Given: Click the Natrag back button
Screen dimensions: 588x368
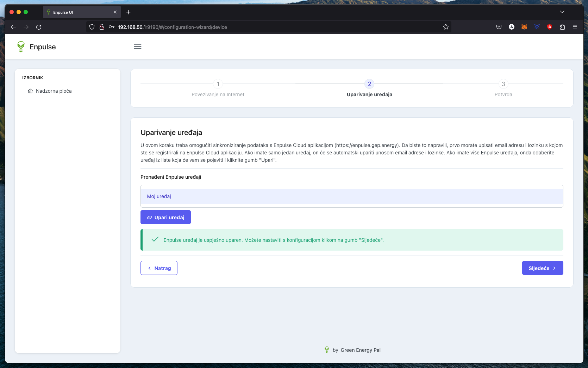Looking at the screenshot, I should click(159, 268).
